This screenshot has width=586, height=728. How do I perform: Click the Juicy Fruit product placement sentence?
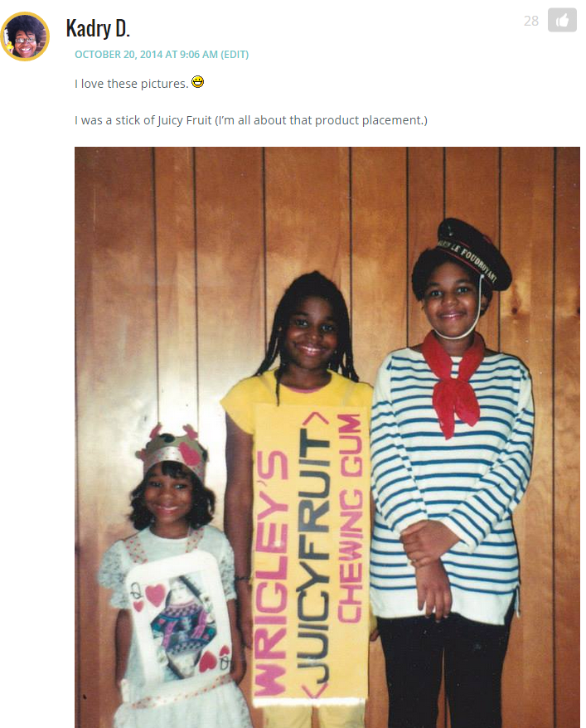pyautogui.click(x=251, y=120)
